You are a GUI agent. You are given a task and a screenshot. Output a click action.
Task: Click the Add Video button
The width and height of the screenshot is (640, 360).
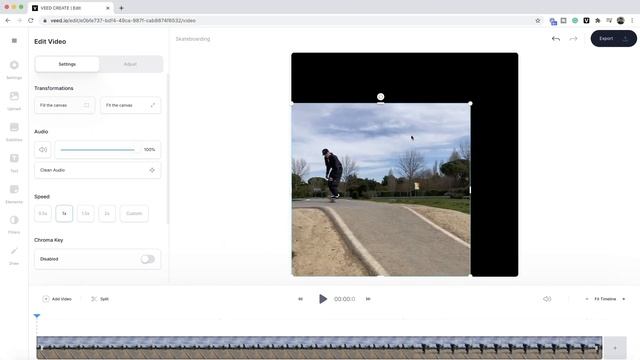(57, 299)
